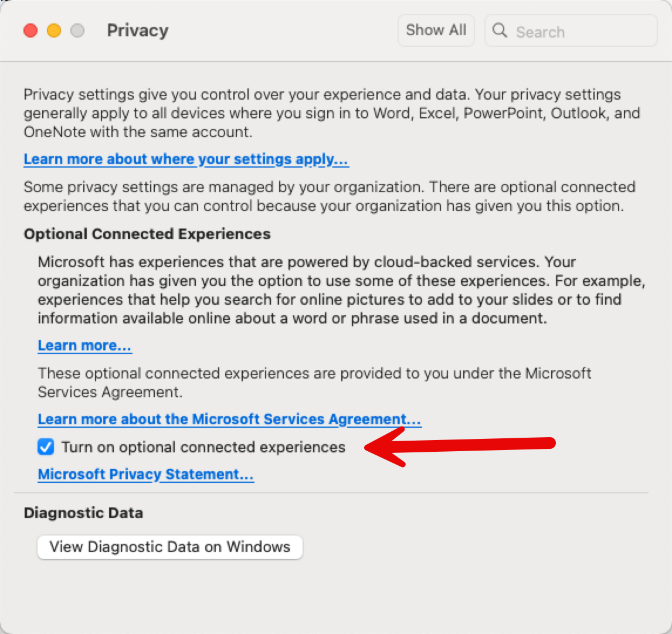Click the Optional Connected Experiences heading
Viewport: 672px width, 634px height.
click(147, 234)
